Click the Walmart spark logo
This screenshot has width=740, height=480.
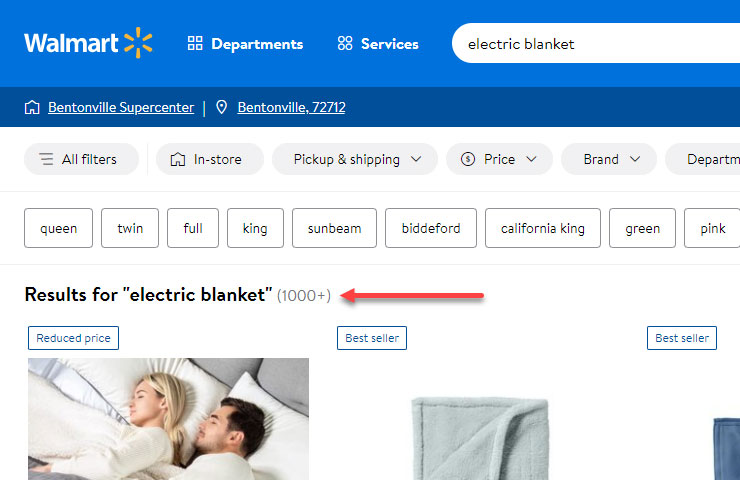click(138, 43)
